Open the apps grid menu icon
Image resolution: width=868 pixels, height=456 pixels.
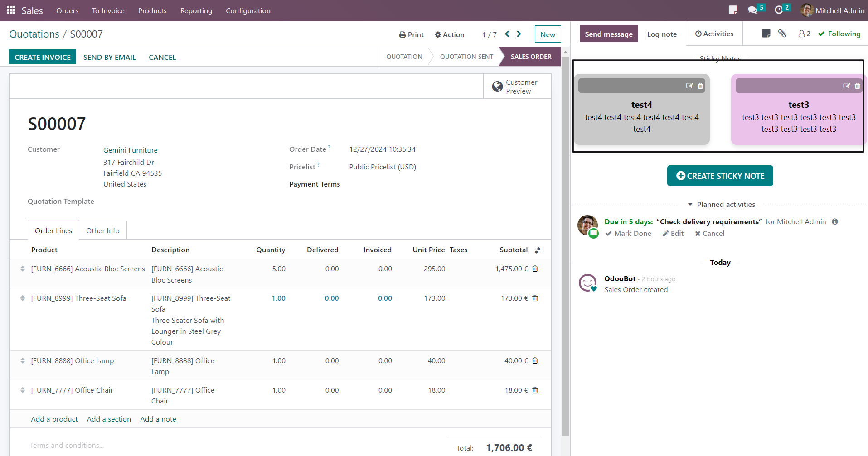pyautogui.click(x=11, y=10)
